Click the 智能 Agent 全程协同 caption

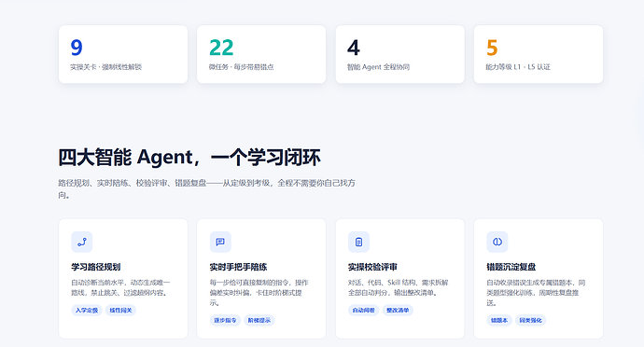point(378,67)
